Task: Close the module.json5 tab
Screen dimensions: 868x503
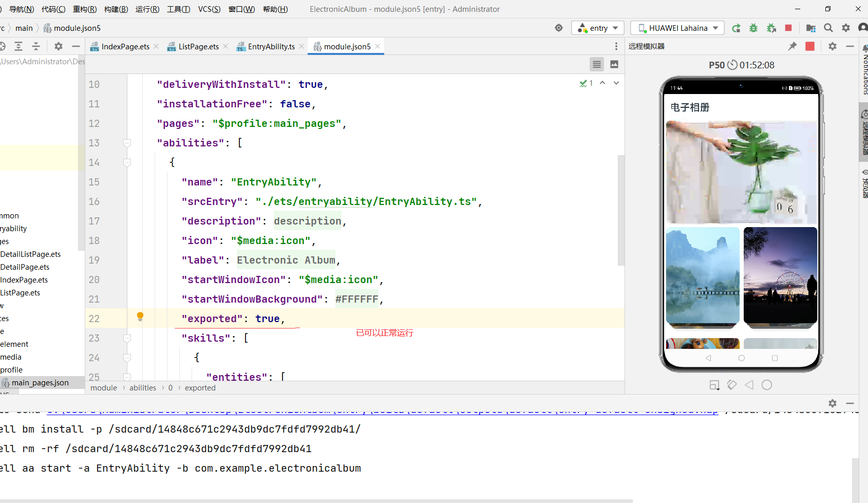Action: [x=378, y=46]
